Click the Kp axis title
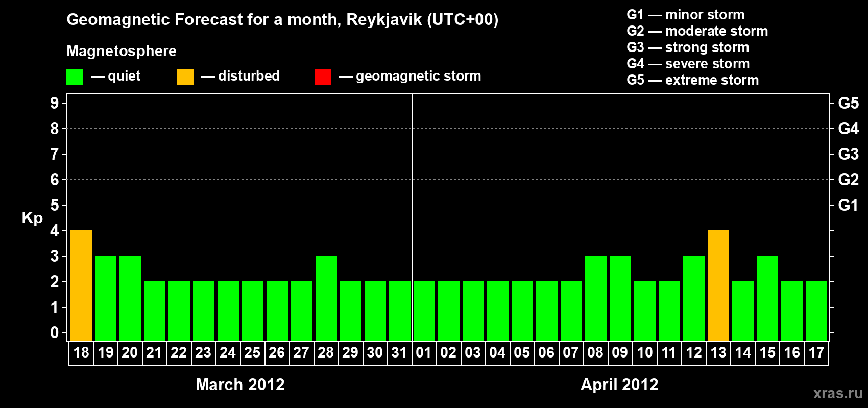This screenshot has width=868, height=408. (x=32, y=218)
